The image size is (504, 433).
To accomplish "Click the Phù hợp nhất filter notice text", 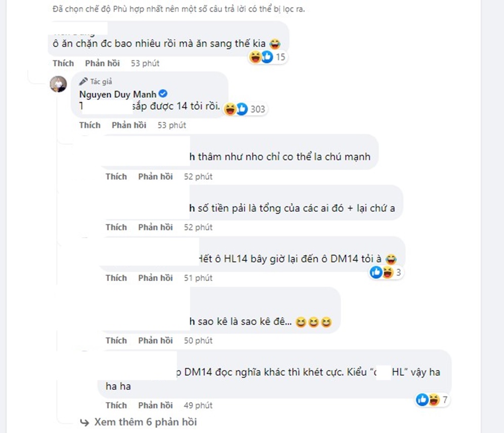I will point(179,9).
